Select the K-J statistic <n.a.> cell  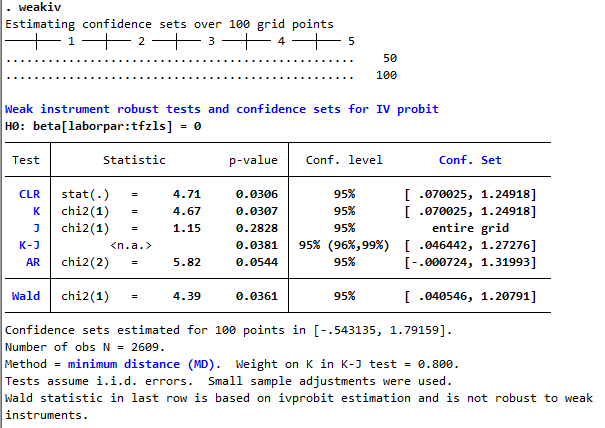130,245
